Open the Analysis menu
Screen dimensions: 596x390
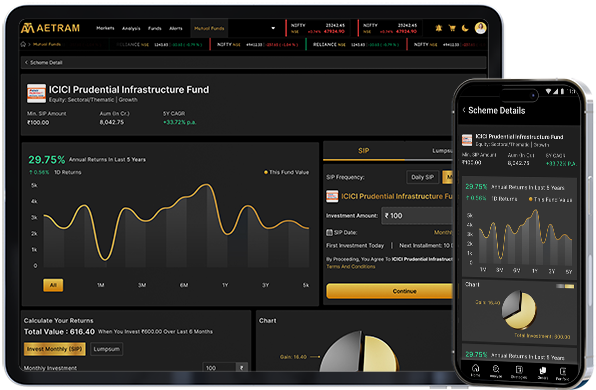131,29
